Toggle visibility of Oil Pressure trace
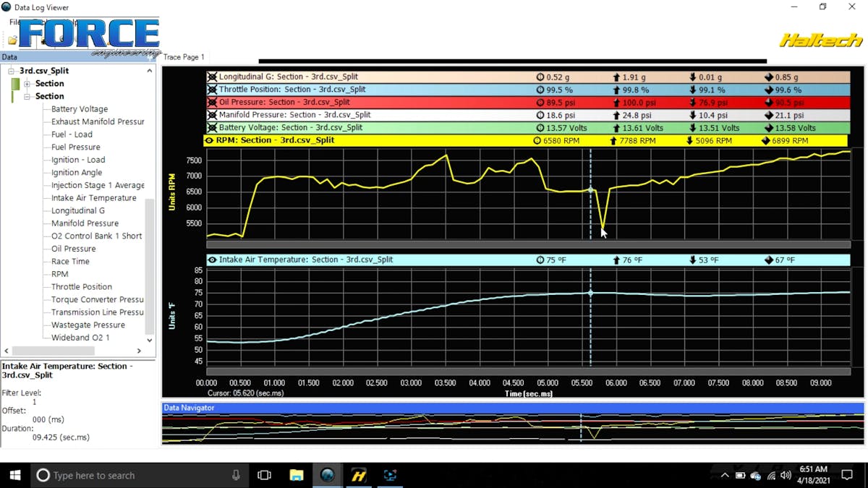Screen dimensions: 868x488 coord(212,103)
